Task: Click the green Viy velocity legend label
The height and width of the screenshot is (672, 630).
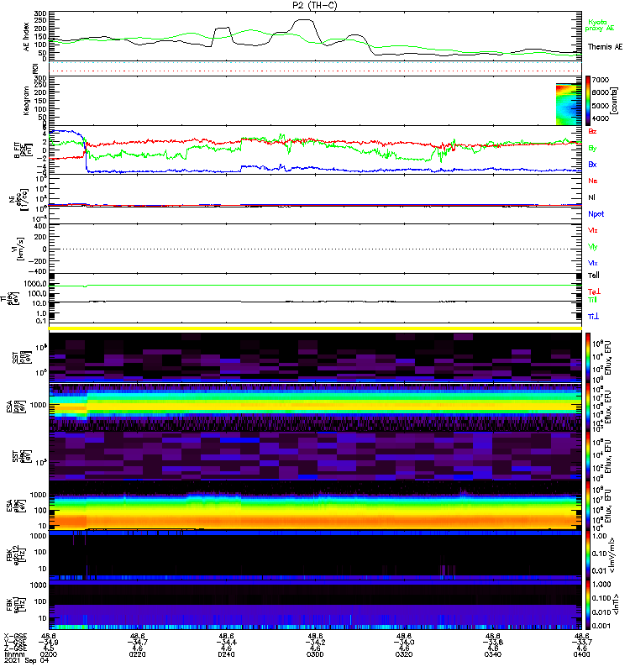Action: click(x=593, y=247)
